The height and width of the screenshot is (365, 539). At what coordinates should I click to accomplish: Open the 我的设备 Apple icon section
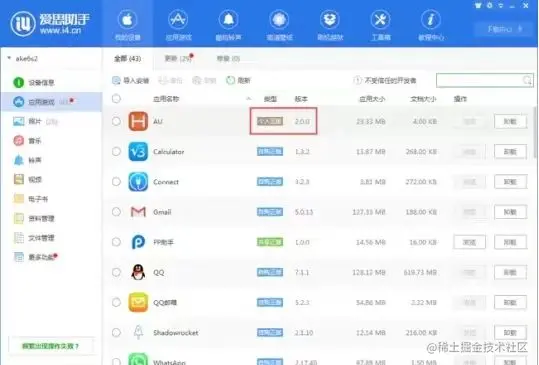point(127,25)
